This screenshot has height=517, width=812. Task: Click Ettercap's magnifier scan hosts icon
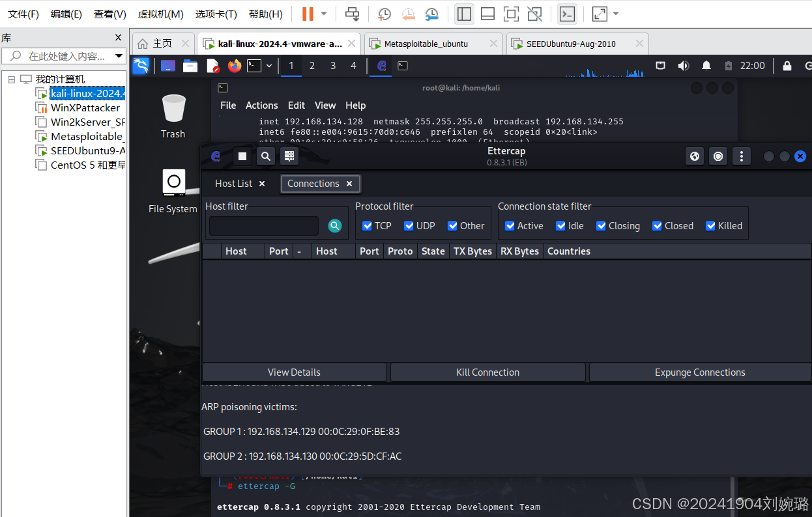pyautogui.click(x=265, y=156)
